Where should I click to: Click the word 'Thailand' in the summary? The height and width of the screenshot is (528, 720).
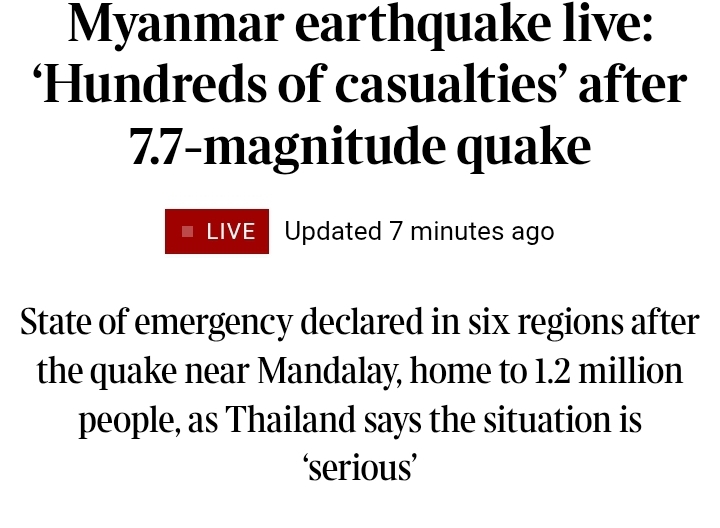coord(290,419)
